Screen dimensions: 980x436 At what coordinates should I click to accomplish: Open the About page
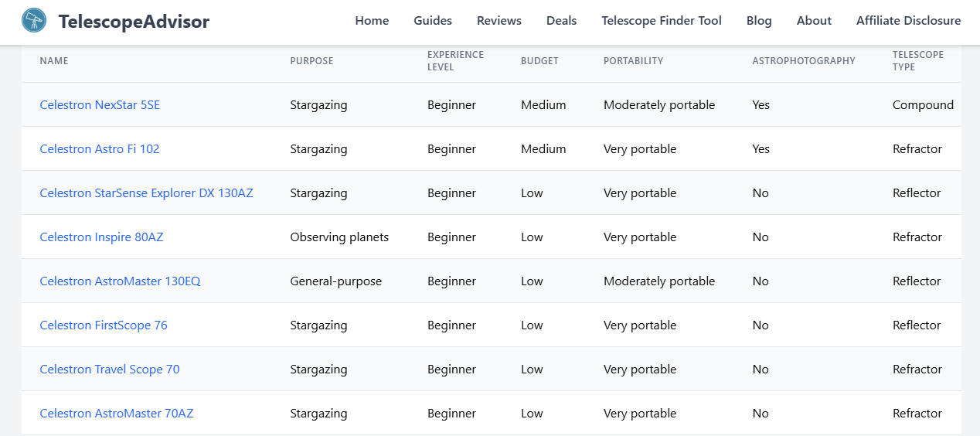coord(814,21)
